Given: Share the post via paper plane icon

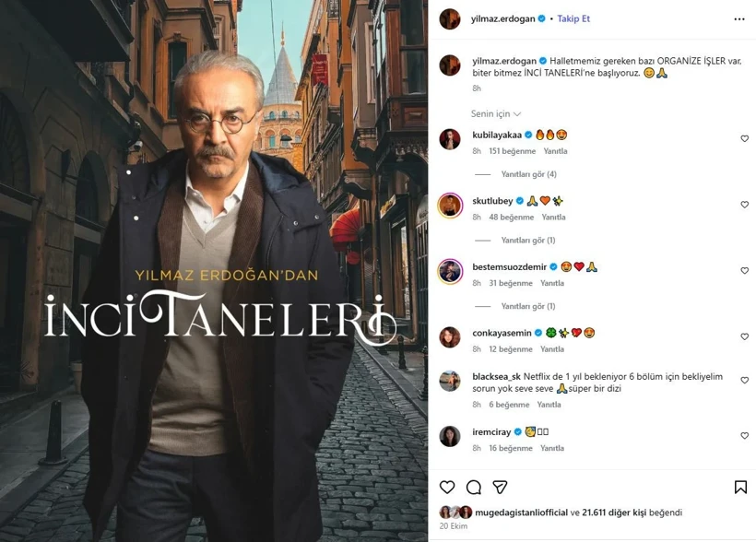Looking at the screenshot, I should point(500,487).
